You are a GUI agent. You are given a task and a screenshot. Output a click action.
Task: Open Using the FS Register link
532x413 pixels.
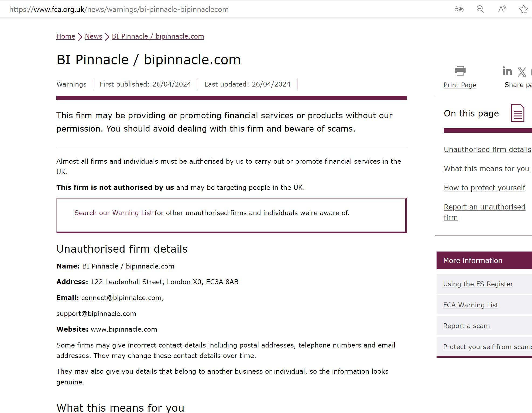[x=478, y=284]
